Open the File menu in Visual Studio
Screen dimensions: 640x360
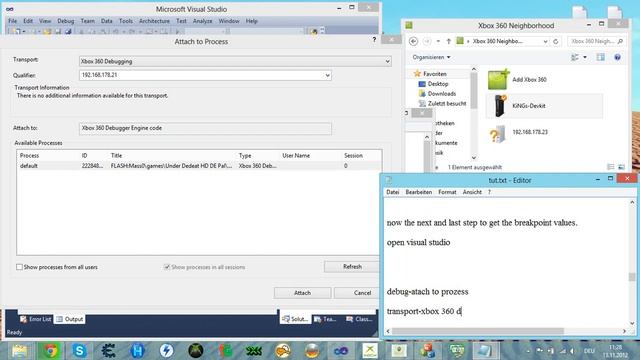[13, 21]
